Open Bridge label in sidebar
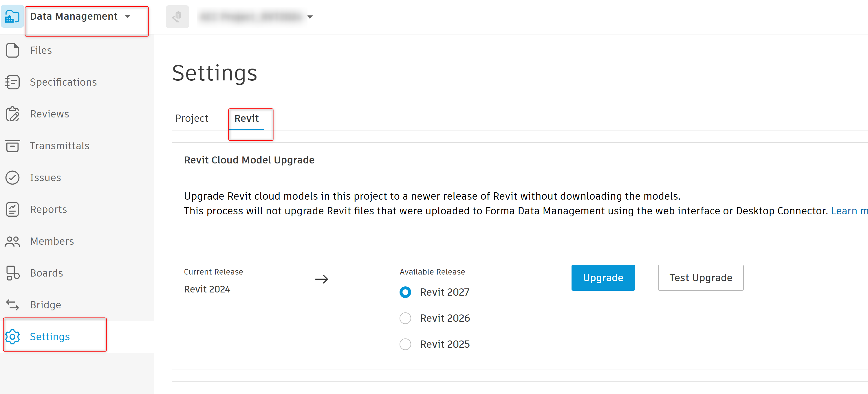 [45, 305]
